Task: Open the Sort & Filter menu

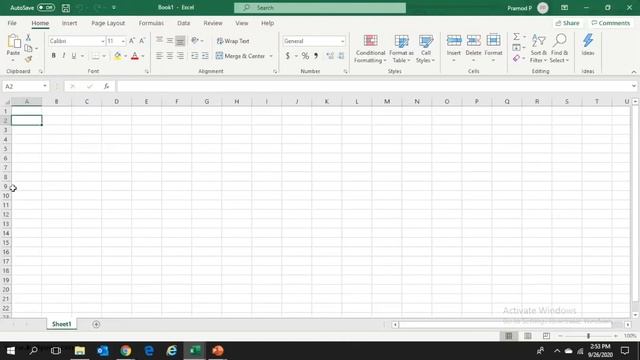Action: (538, 48)
